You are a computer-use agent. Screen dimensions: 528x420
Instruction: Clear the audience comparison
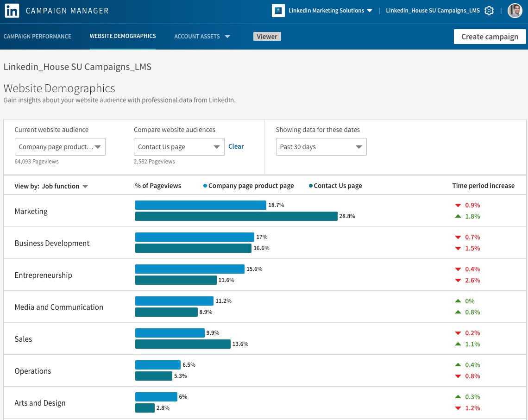236,146
